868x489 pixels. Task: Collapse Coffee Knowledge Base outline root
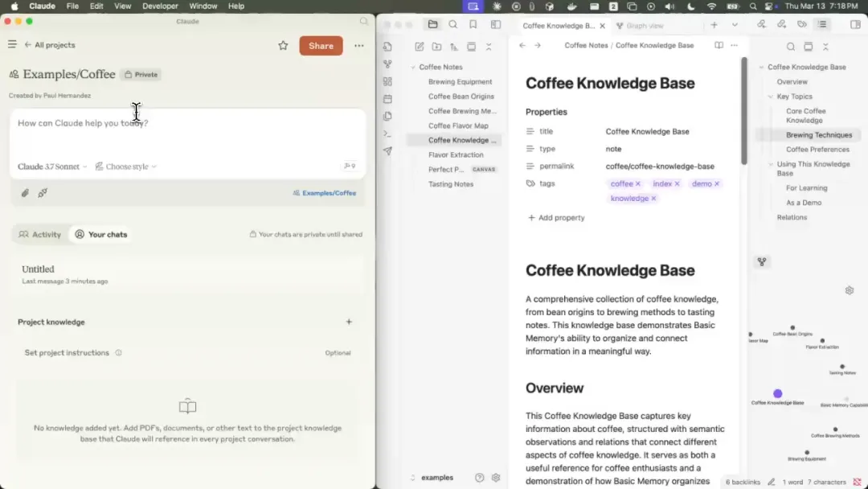click(762, 67)
